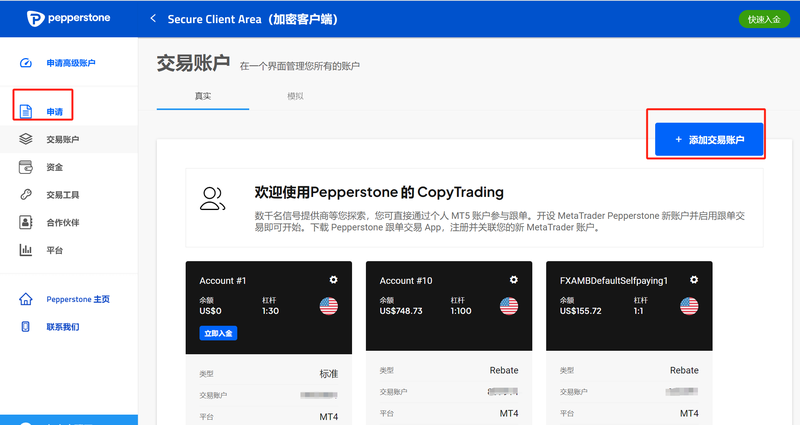
Task: Click the 资金 wallet icon in sidebar
Action: 26,167
